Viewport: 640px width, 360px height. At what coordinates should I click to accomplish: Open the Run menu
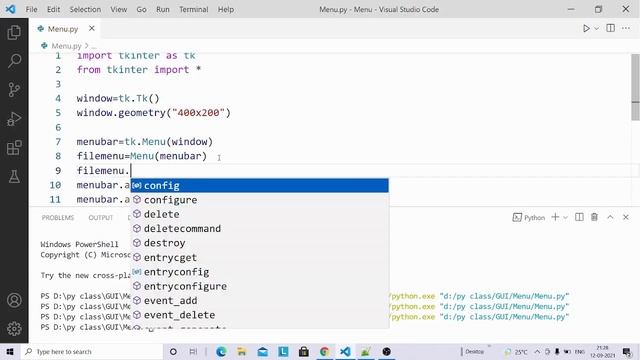click(x=162, y=9)
